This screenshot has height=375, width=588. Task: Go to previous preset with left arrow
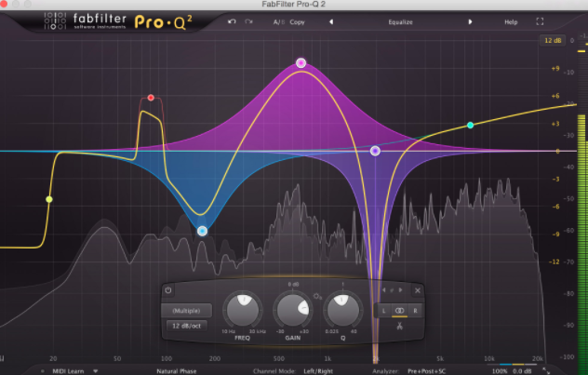pyautogui.click(x=331, y=22)
